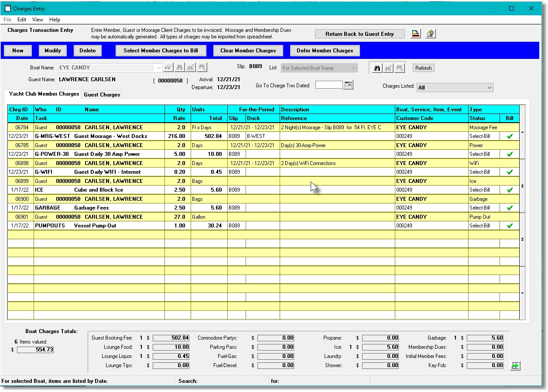Expand the Boat Name combo box

click(x=158, y=68)
